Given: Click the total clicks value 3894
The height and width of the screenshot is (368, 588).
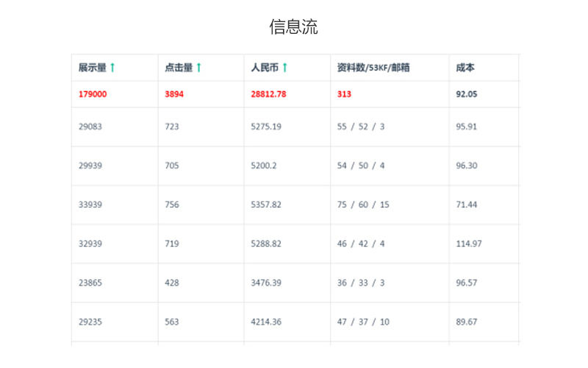Looking at the screenshot, I should 176,94.
